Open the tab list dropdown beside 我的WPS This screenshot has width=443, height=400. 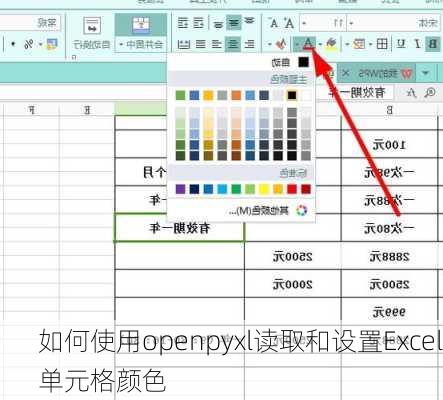click(x=426, y=73)
